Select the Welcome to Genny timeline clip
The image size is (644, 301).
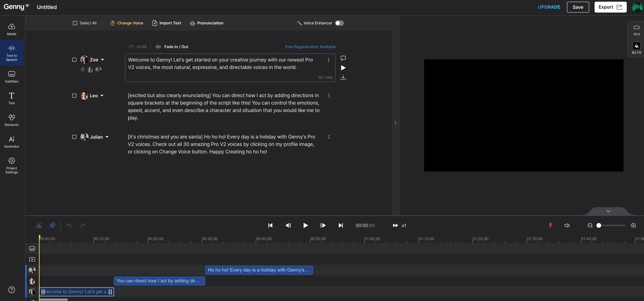(76, 292)
